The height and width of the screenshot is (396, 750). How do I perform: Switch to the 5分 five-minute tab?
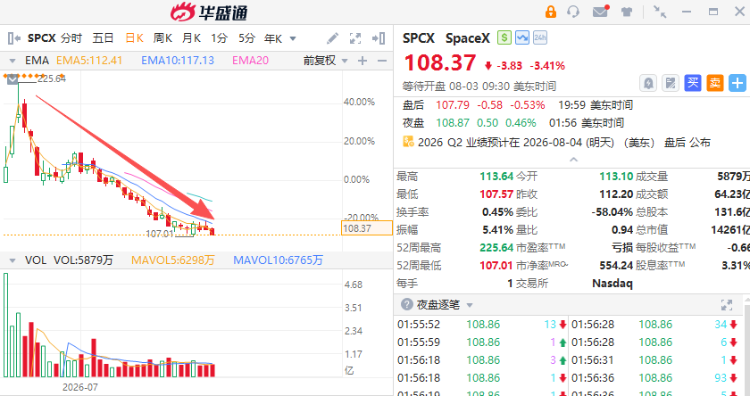pyautogui.click(x=247, y=38)
